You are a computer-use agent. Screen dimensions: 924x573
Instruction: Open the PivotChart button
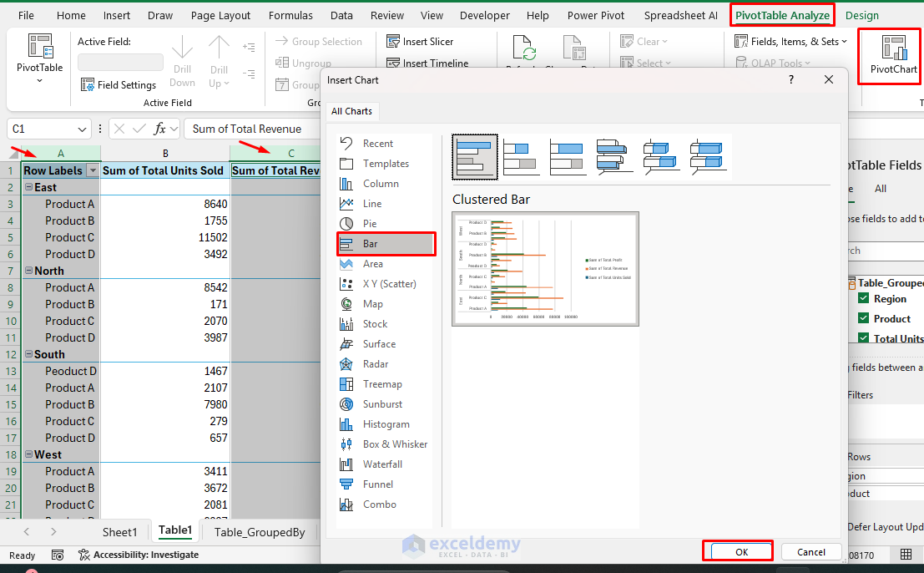pos(893,55)
